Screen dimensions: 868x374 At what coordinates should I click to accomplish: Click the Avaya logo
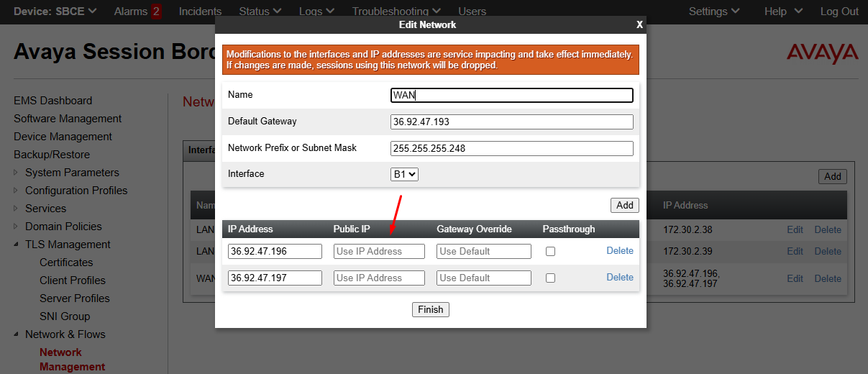point(822,53)
